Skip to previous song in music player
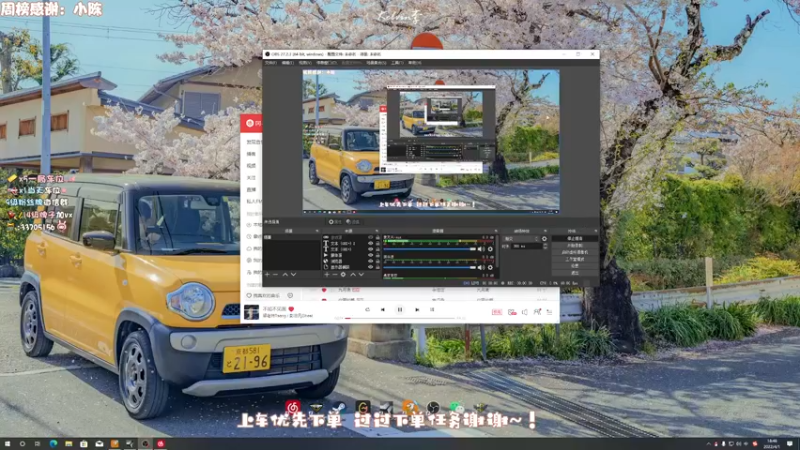800x450 pixels. (x=383, y=310)
